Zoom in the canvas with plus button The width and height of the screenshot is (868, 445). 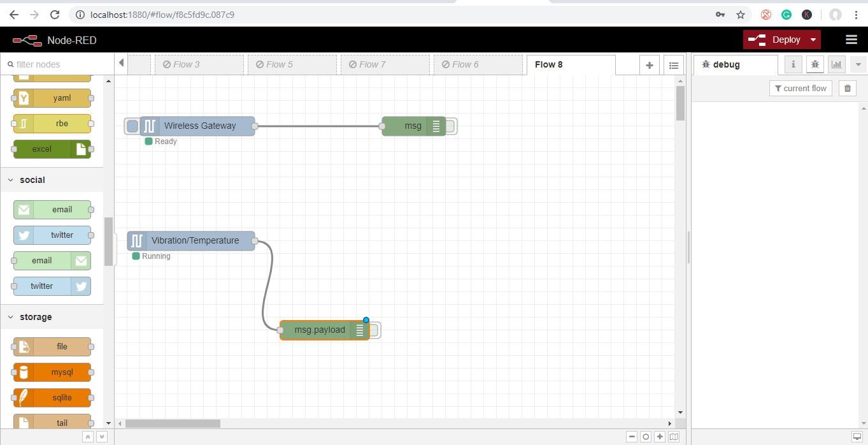660,437
